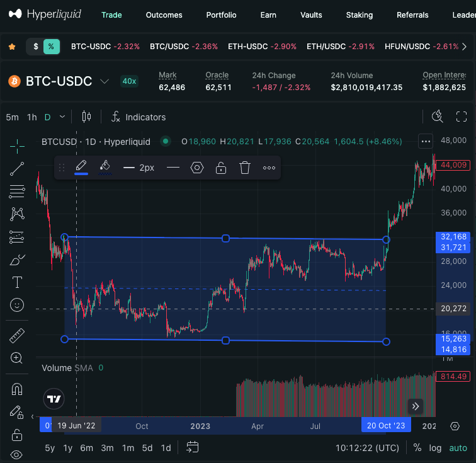Screen dimensions: 476x463
Task: Expand the timeframe interval dropdown
Action: click(x=62, y=117)
